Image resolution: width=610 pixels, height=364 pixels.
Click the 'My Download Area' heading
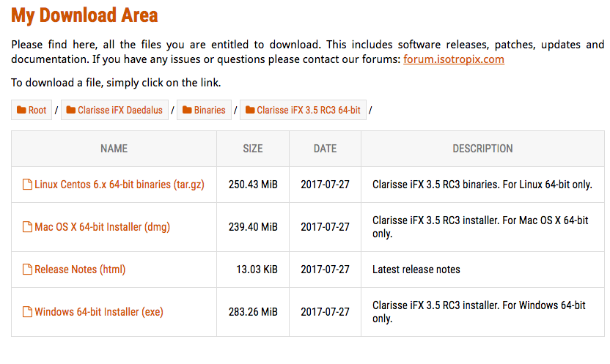click(x=84, y=15)
